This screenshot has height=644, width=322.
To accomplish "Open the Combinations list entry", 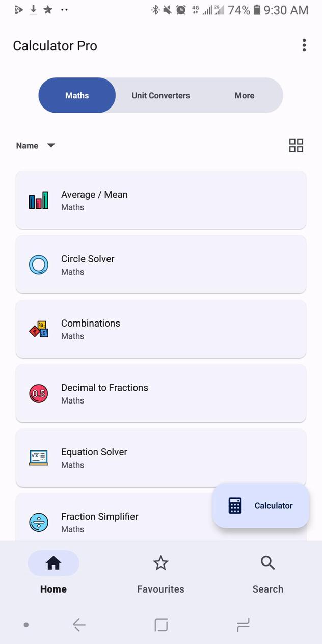I will [161, 329].
